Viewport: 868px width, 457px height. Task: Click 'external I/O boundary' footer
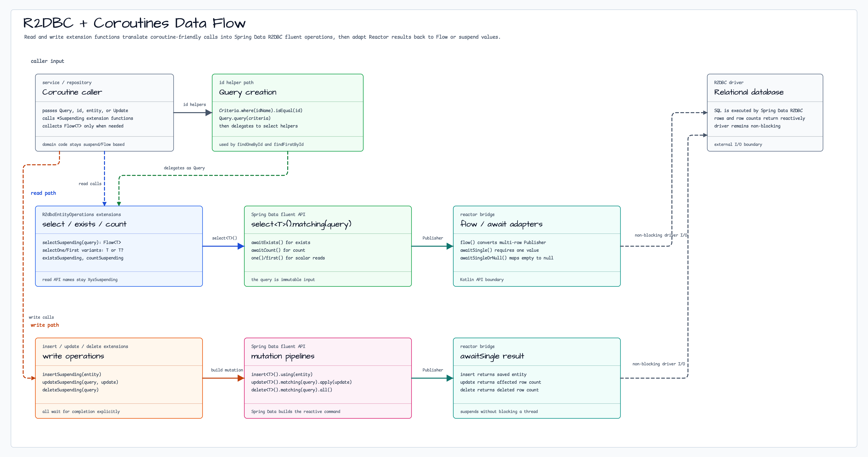point(738,144)
